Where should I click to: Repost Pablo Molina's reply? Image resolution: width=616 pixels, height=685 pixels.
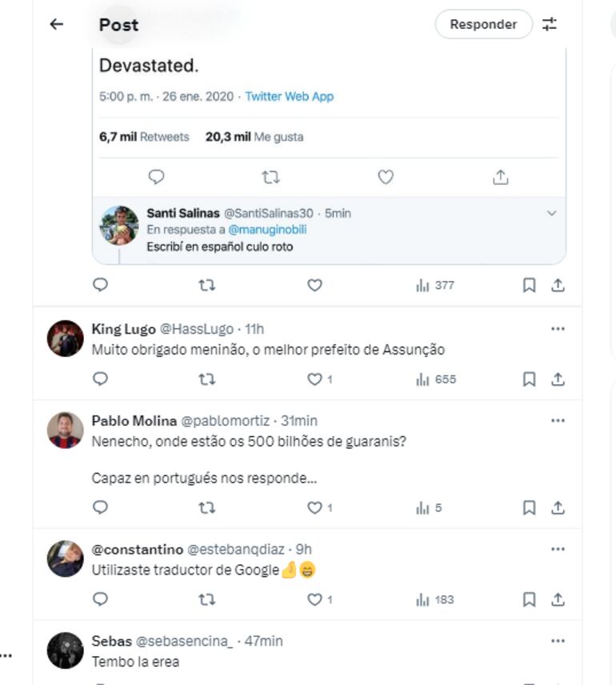(207, 507)
